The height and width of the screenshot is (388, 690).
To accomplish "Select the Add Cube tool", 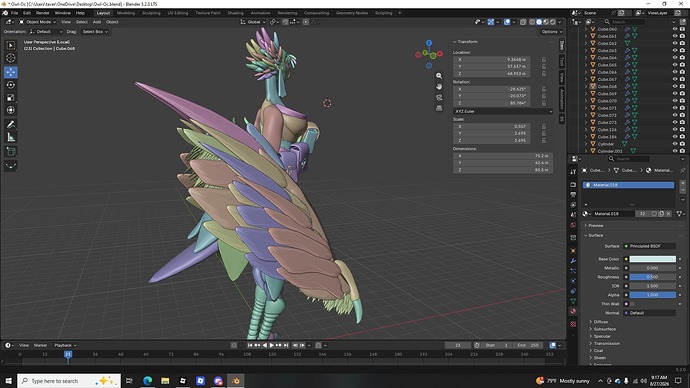I will tap(11, 152).
